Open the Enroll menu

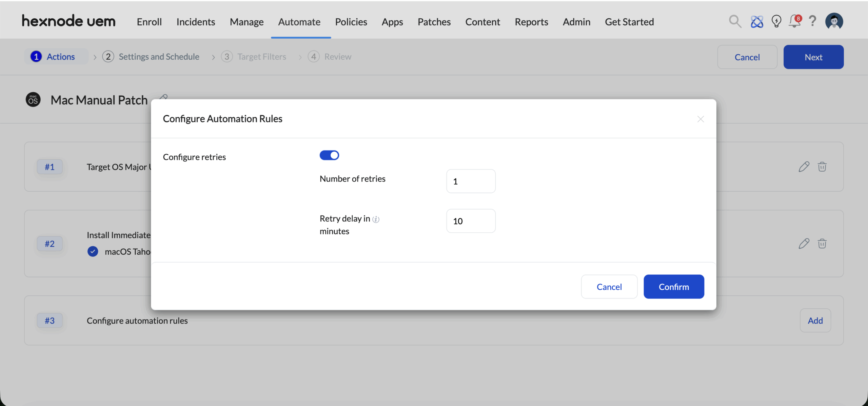pos(149,22)
